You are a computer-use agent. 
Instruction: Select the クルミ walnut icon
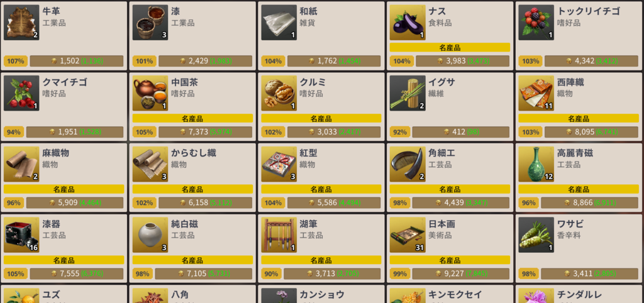click(279, 93)
